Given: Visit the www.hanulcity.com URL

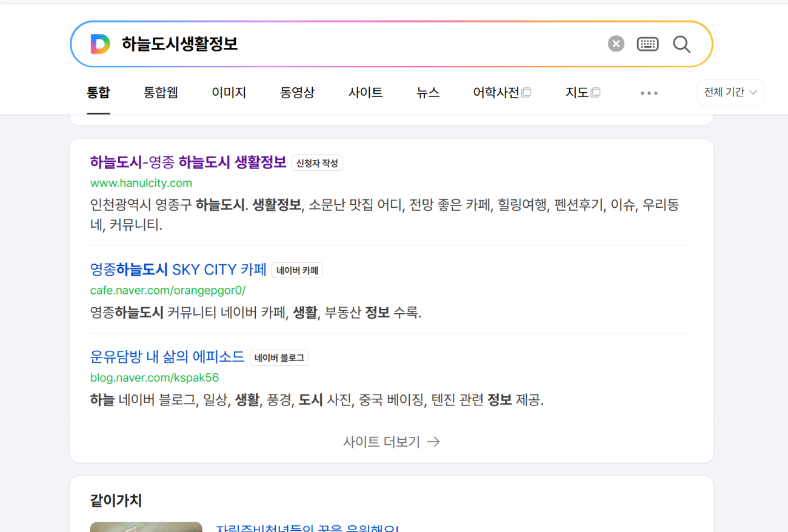Looking at the screenshot, I should 141,183.
